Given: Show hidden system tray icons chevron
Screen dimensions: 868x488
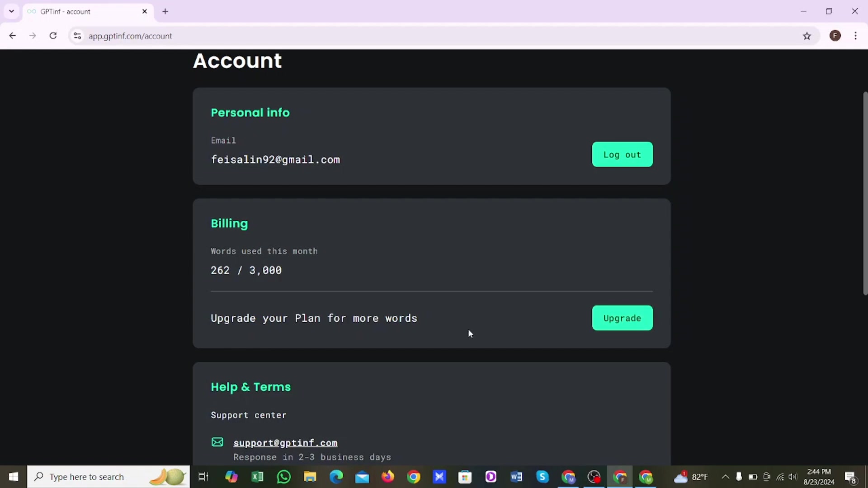Looking at the screenshot, I should (725, 477).
